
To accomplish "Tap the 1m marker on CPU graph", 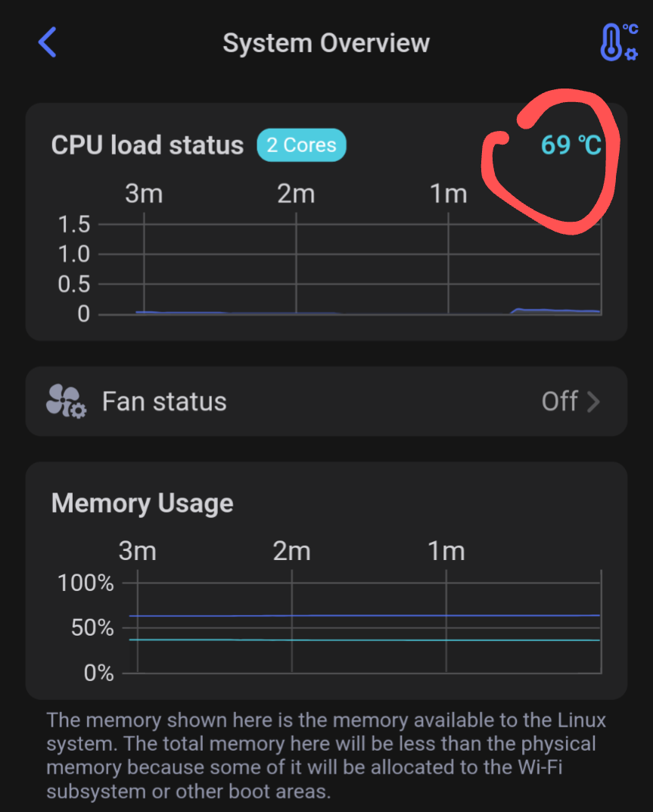I will (449, 194).
